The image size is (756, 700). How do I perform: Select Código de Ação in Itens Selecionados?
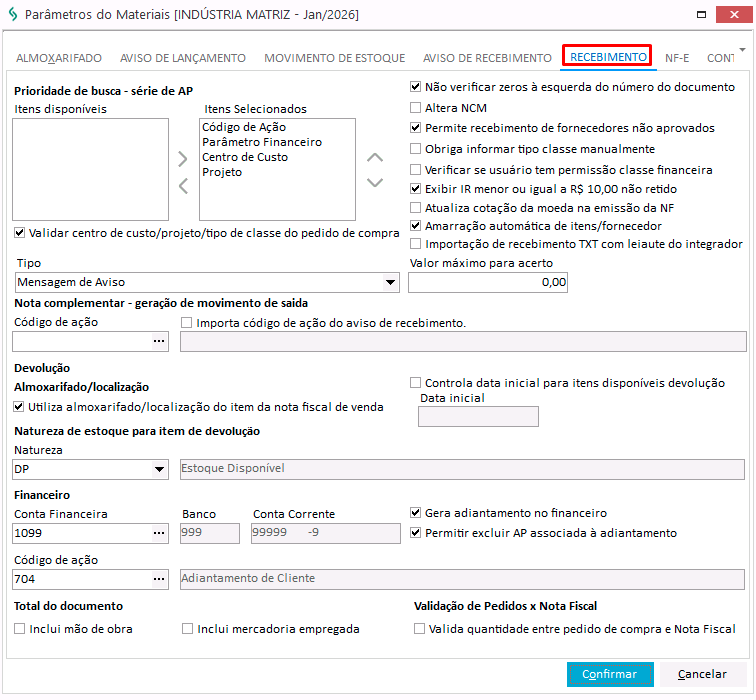coord(244,127)
